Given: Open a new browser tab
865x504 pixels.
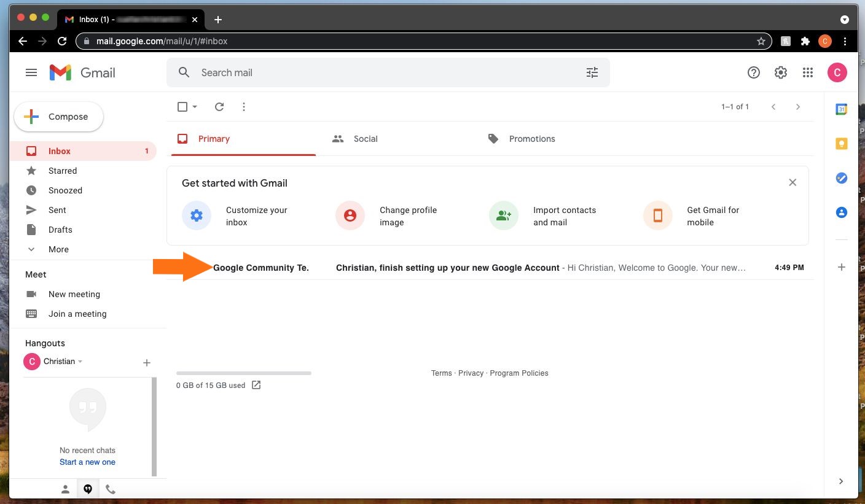Looking at the screenshot, I should click(x=218, y=20).
